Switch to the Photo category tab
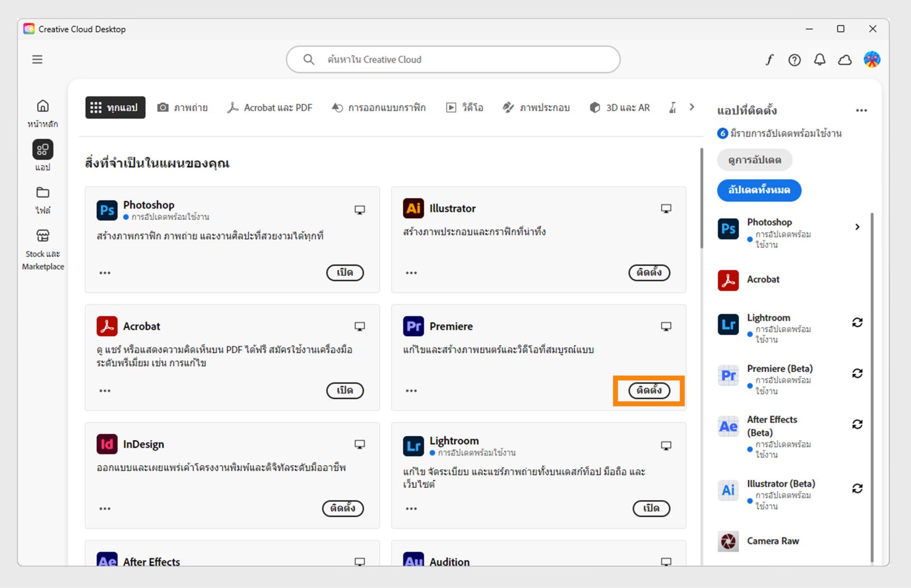 tap(183, 108)
